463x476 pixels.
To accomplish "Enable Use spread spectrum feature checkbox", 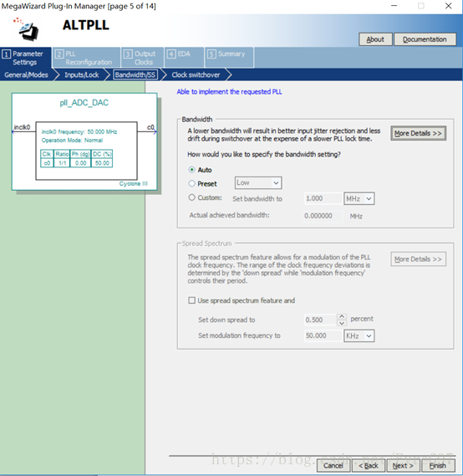I will [191, 300].
